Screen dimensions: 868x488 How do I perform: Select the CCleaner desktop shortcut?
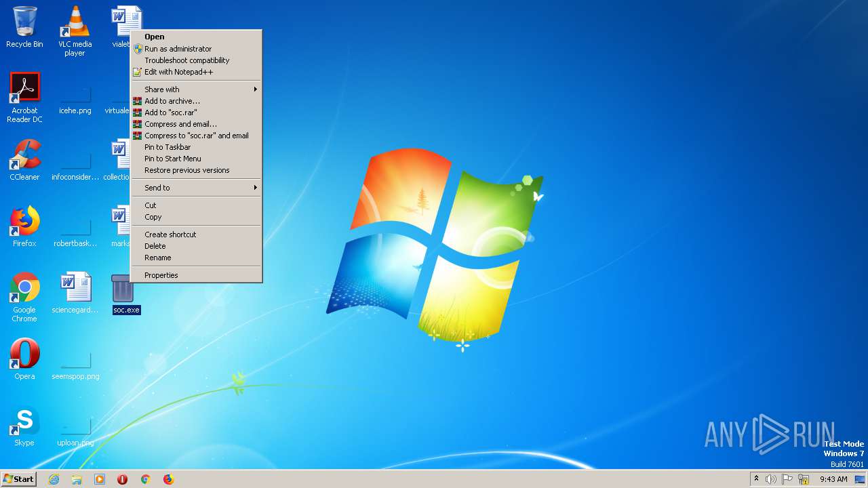[x=24, y=160]
